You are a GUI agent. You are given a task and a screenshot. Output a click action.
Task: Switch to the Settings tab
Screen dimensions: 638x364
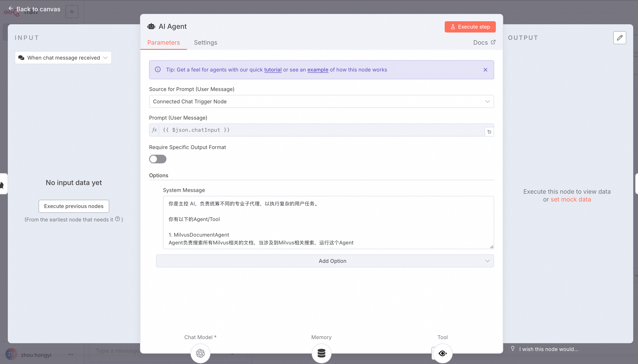[x=205, y=42]
